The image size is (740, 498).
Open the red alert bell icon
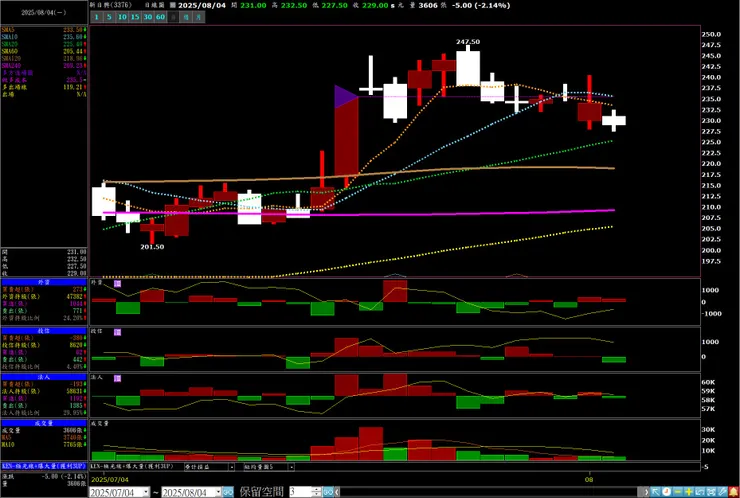click(x=733, y=492)
